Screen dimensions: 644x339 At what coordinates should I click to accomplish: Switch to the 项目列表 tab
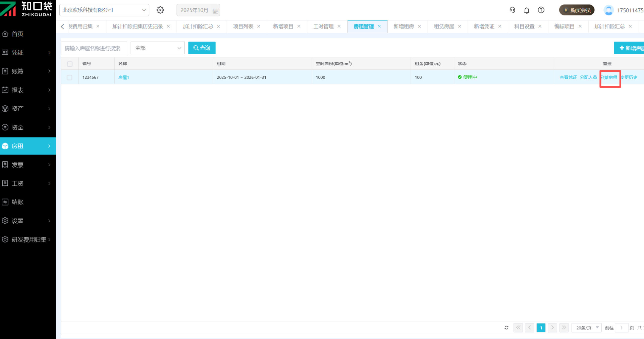tap(243, 26)
